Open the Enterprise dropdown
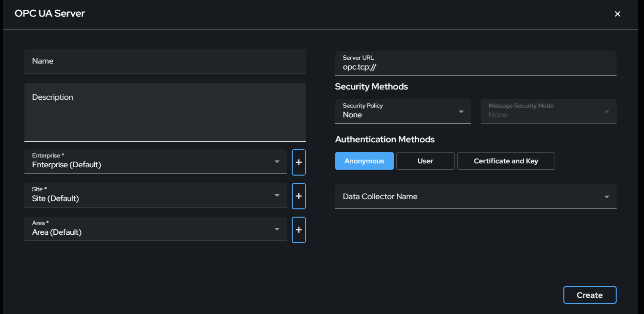This screenshot has height=314, width=644. coord(155,161)
